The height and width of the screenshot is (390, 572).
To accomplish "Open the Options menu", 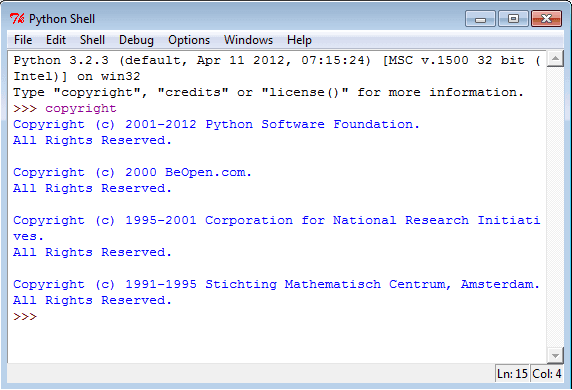I will (189, 40).
